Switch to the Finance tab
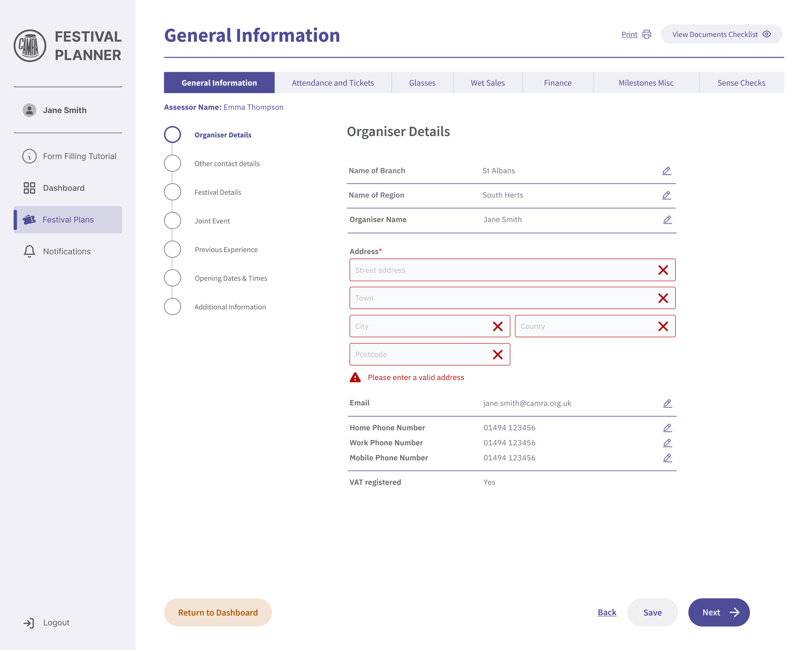This screenshot has height=650, width=812. 557,83
